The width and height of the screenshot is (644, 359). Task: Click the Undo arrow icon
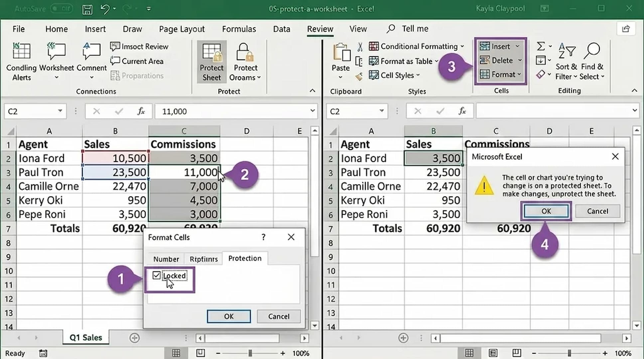point(105,9)
